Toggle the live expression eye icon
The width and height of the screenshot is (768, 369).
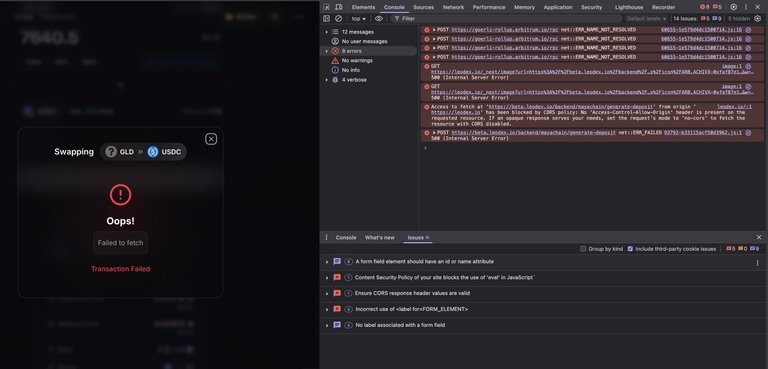(x=379, y=19)
